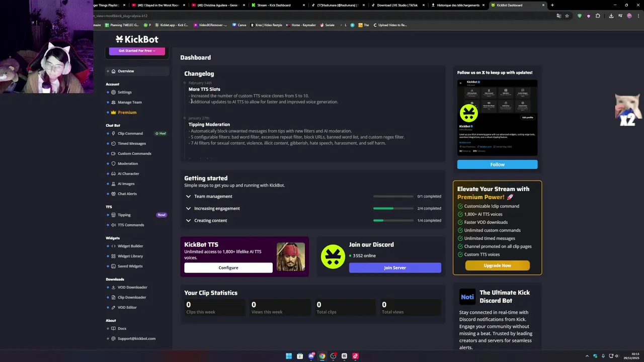
Task: Click the Team management progress bar
Action: coord(393,196)
